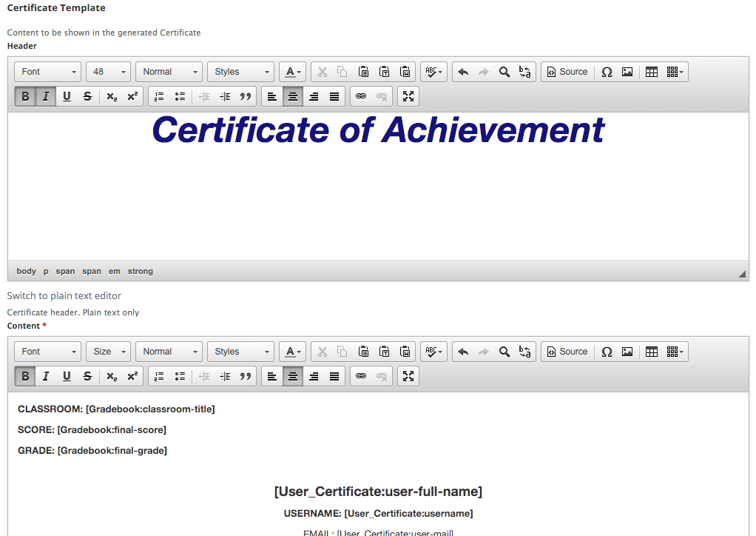756x536 pixels.
Task: Toggle Bold in the Header editor toolbar
Action: [25, 96]
